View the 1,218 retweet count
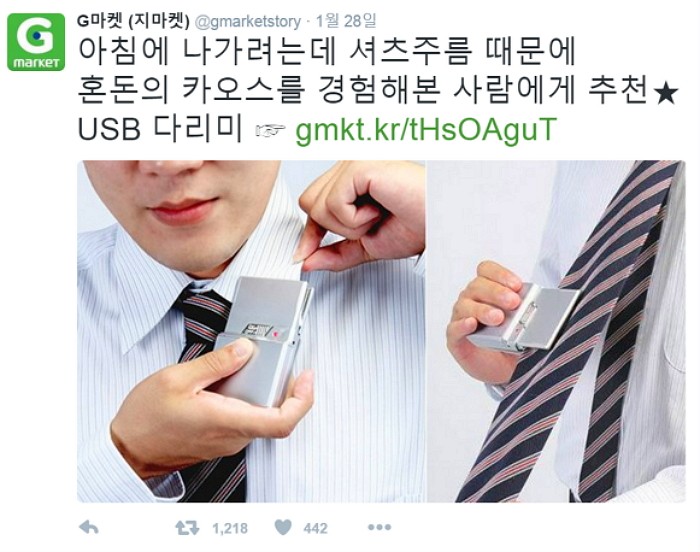Viewport: 700px width, 552px height. coord(230,528)
